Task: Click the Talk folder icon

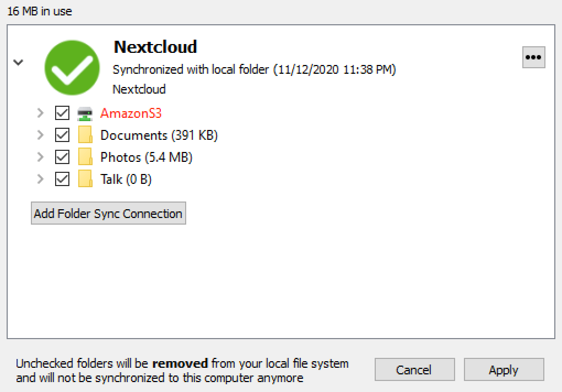Action: [85, 178]
